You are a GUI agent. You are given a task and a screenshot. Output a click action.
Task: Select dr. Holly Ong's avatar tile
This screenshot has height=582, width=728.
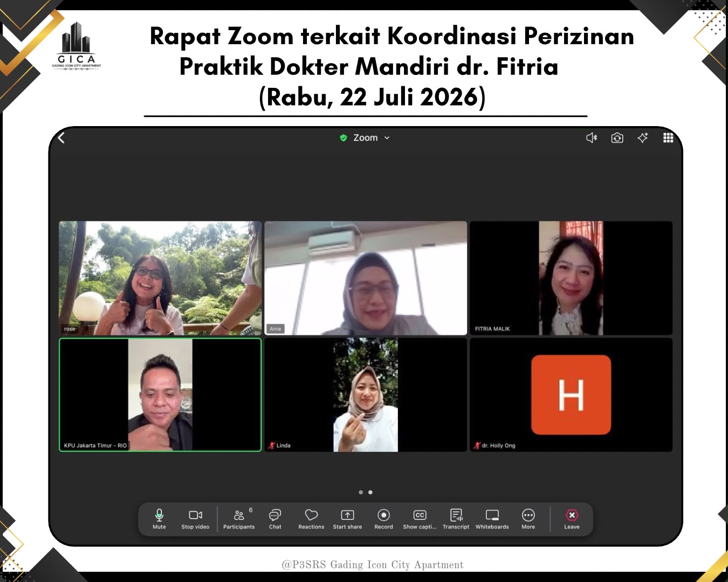tap(571, 394)
